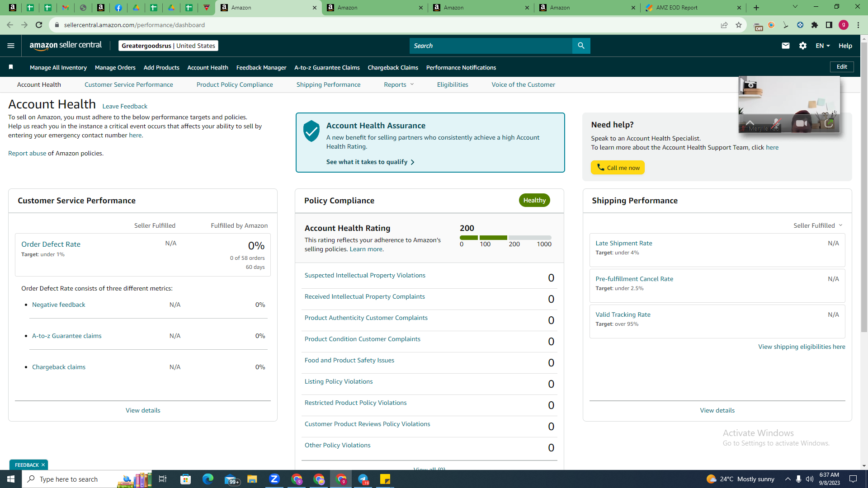868x488 pixels.
Task: Click the Account Health Rating progress bar
Action: point(505,238)
